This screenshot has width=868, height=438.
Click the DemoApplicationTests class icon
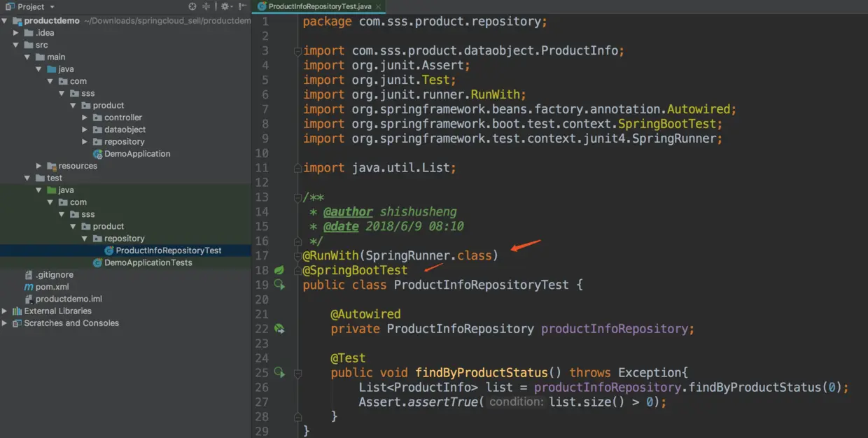click(x=98, y=263)
